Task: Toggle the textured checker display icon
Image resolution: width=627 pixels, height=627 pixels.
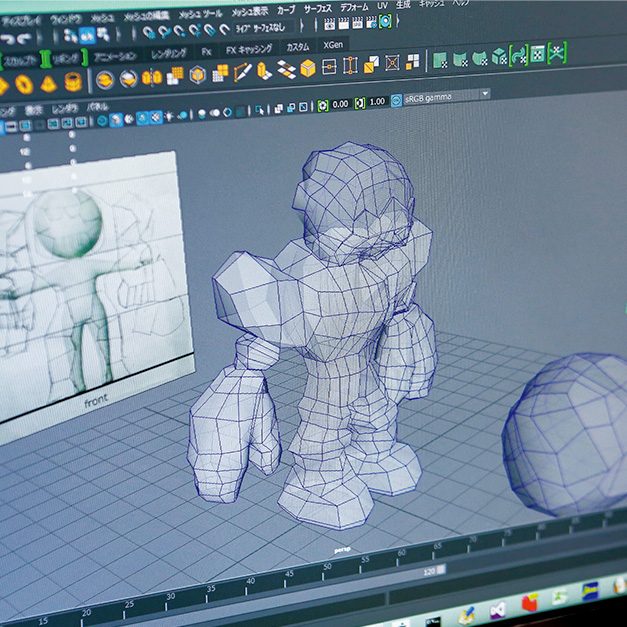Action: point(156,117)
